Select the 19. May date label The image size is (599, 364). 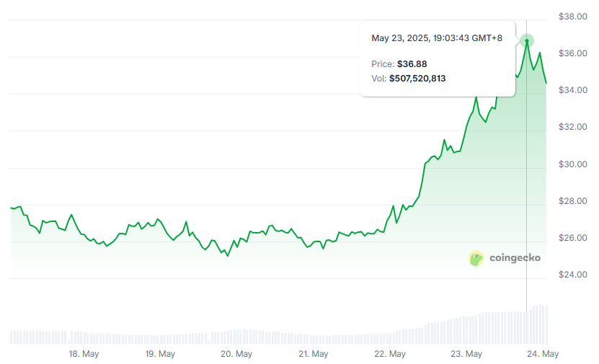coord(160,354)
